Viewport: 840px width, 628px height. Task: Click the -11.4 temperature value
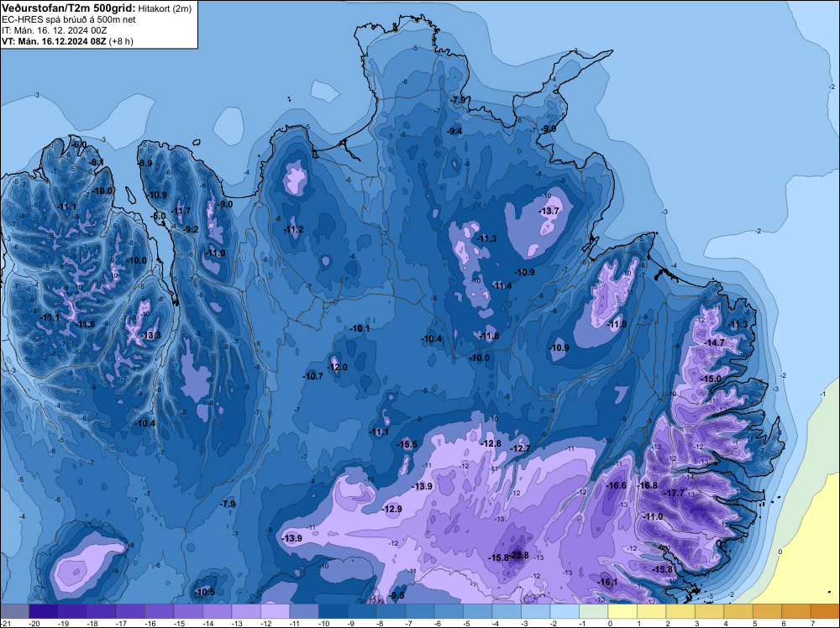coord(502,286)
